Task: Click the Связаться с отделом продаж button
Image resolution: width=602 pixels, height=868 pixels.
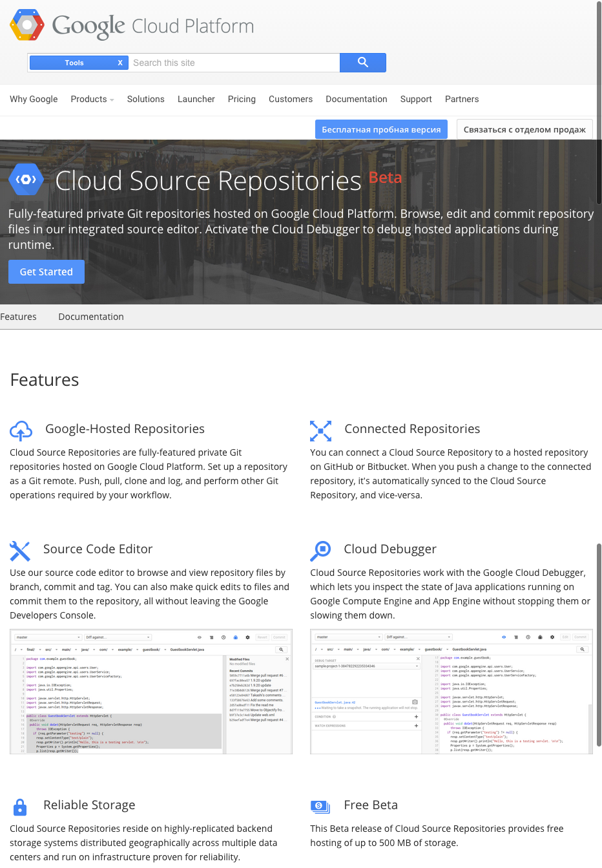Action: tap(524, 129)
